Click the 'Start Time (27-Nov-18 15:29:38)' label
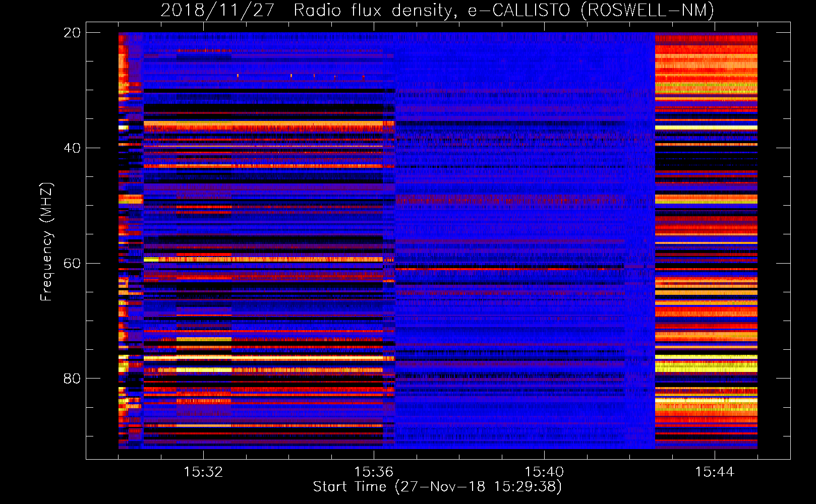816x504 pixels. click(437, 487)
